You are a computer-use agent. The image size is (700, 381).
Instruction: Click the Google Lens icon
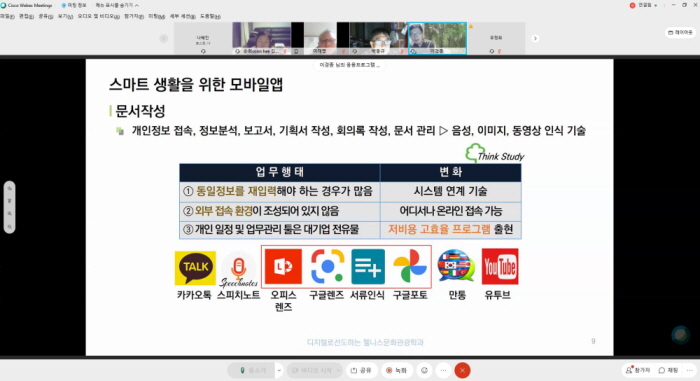(327, 267)
